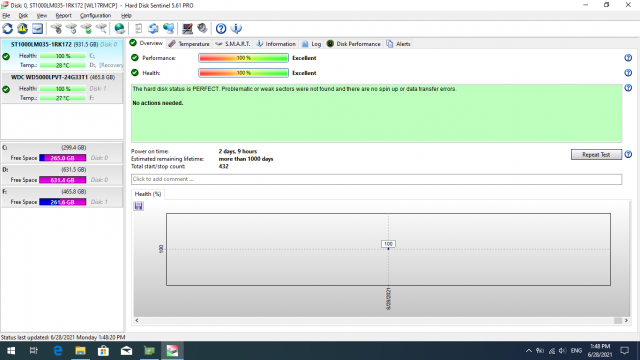
Task: Click the 'more than 1000 days' lifetime value
Action: tap(246, 159)
